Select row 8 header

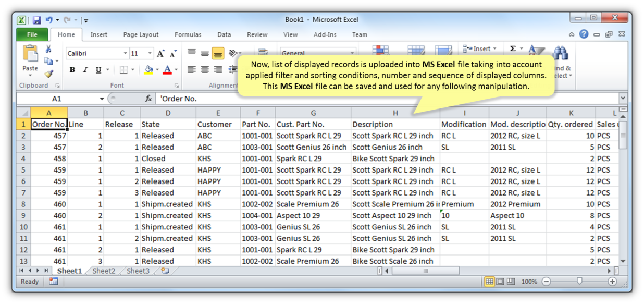click(x=23, y=204)
